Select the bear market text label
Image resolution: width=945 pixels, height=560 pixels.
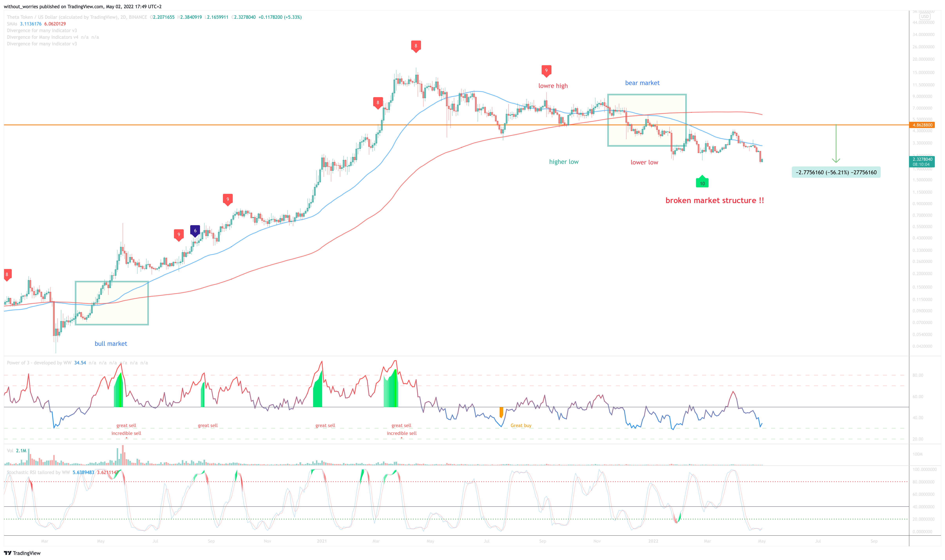642,83
